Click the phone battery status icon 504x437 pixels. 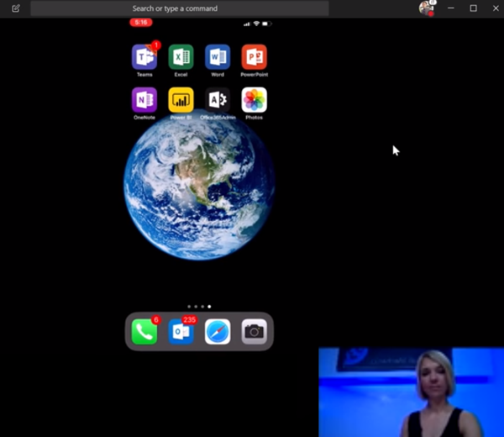(267, 24)
